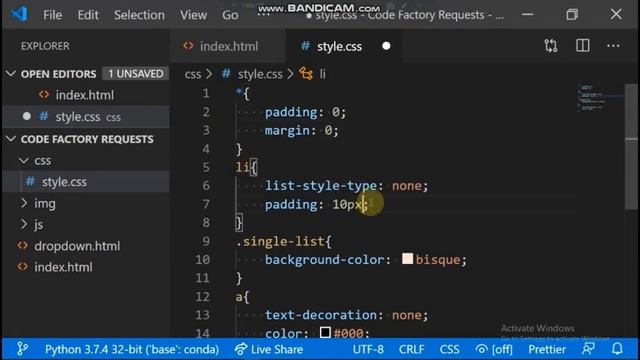Click the unsaved dot on the style.css tab
The height and width of the screenshot is (360, 640).
point(386,46)
